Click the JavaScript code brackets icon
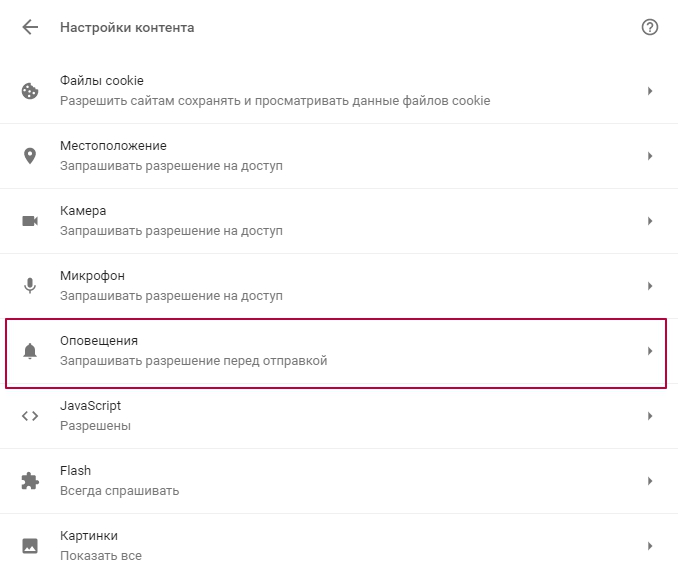678x576 pixels. pos(30,416)
